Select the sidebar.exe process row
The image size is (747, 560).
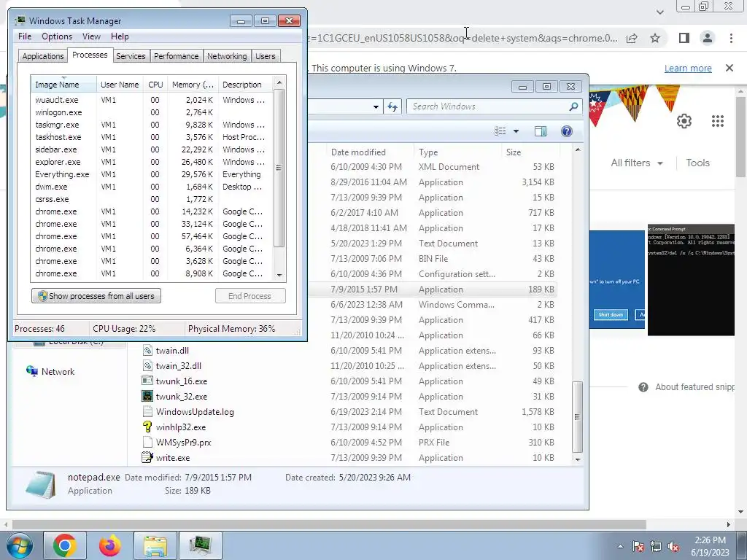pyautogui.click(x=152, y=149)
